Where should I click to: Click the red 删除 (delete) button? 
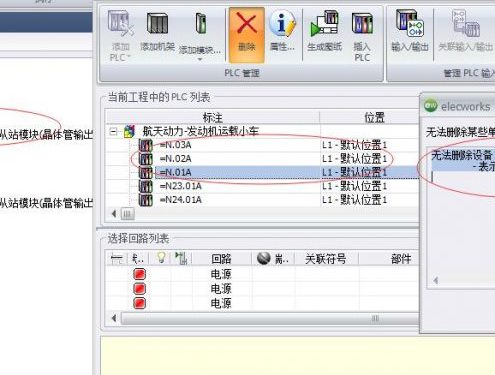pos(247,35)
